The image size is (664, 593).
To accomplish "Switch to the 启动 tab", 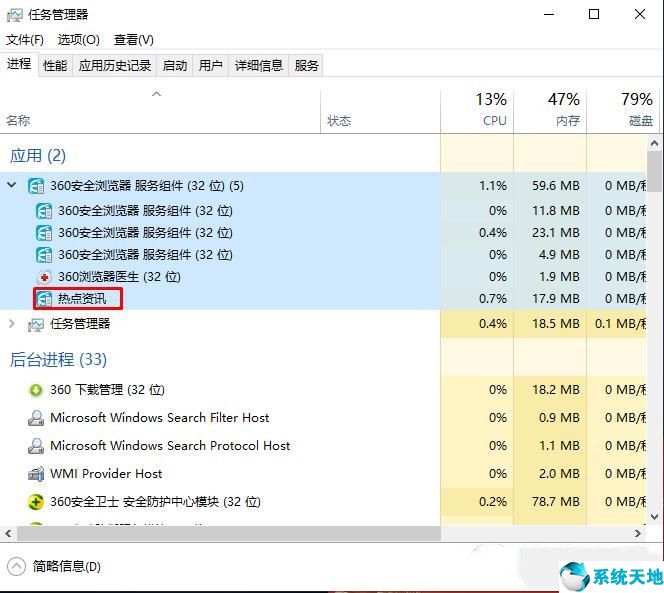I will (175, 66).
